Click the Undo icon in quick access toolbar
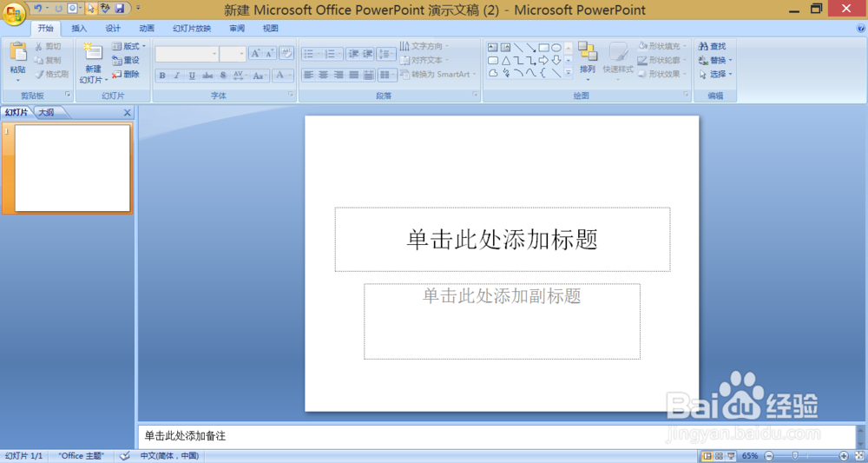This screenshot has width=868, height=463. point(37,9)
